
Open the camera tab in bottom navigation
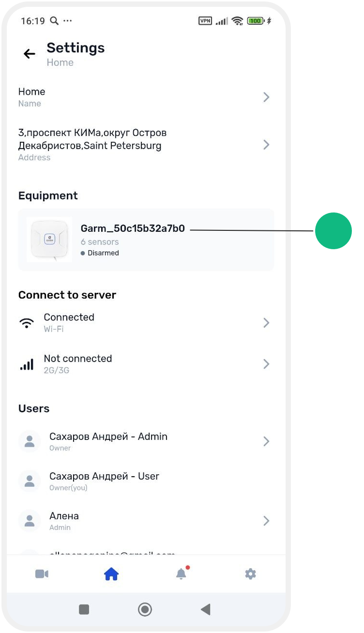[42, 574]
